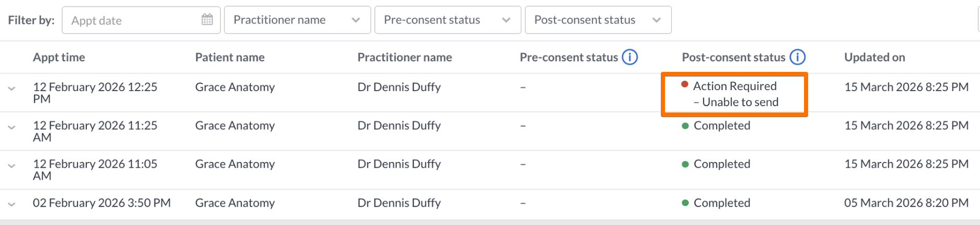
Task: Click Action Required – Unable to send status
Action: click(x=735, y=94)
